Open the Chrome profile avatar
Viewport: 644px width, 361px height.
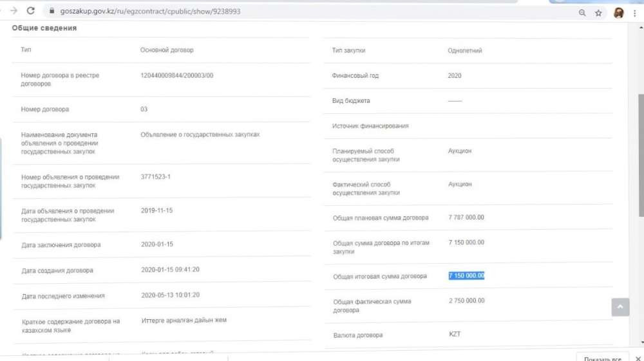[618, 12]
